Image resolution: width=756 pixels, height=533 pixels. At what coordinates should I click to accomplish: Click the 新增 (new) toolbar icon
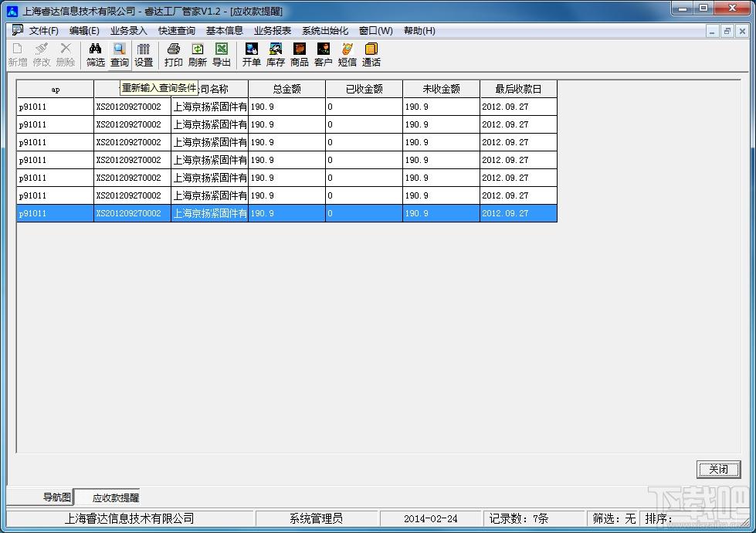17,55
